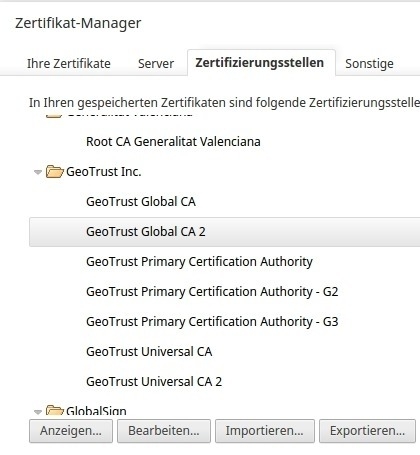Select the GeoTrust Universal CA 2 certificate
The image size is (420, 455).
tap(154, 382)
